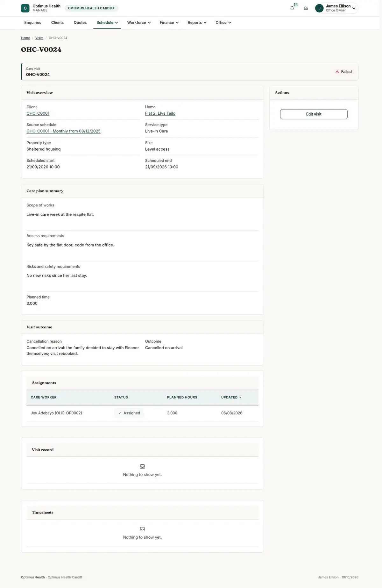
Task: Open client link OHC-C0001
Action: (x=38, y=113)
